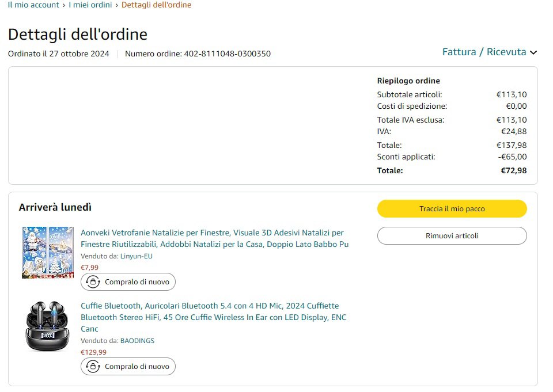Image resolution: width=553 pixels, height=392 pixels.
Task: Go to I miei ordini breadcrumb
Action: click(90, 5)
